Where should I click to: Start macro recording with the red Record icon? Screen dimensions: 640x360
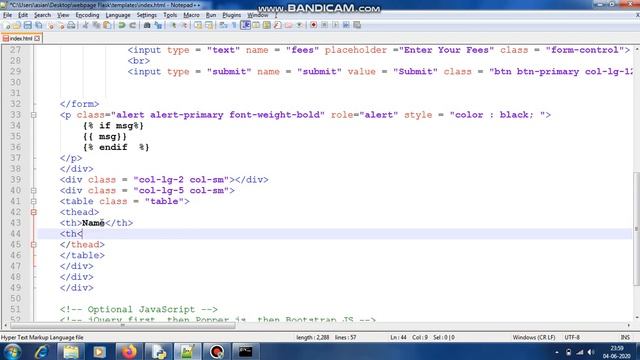[x=313, y=25]
